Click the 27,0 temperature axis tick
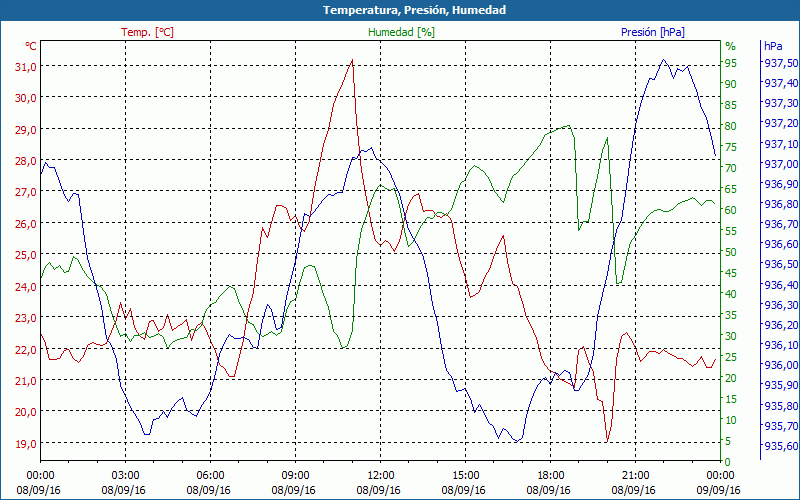 [26, 192]
